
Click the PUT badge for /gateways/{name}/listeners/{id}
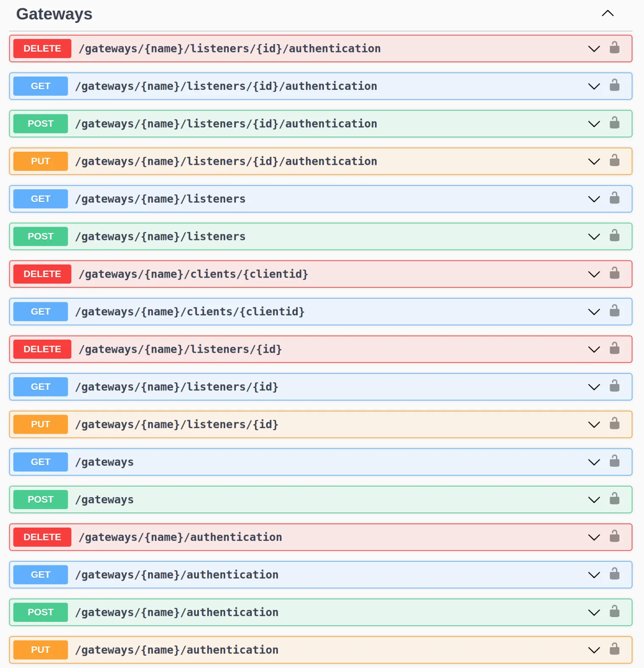pyautogui.click(x=41, y=424)
